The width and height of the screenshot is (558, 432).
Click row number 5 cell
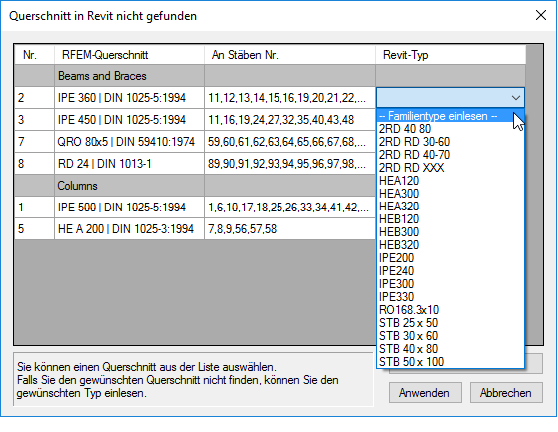click(35, 228)
